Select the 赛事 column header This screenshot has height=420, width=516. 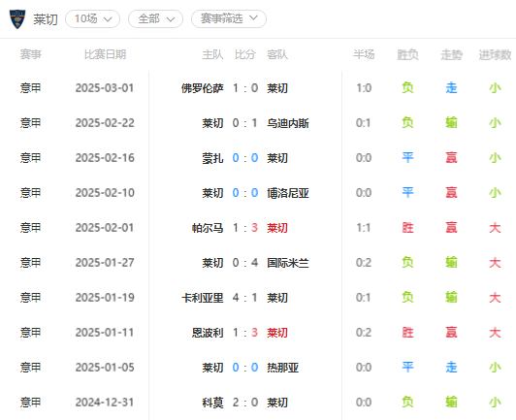[x=31, y=54]
